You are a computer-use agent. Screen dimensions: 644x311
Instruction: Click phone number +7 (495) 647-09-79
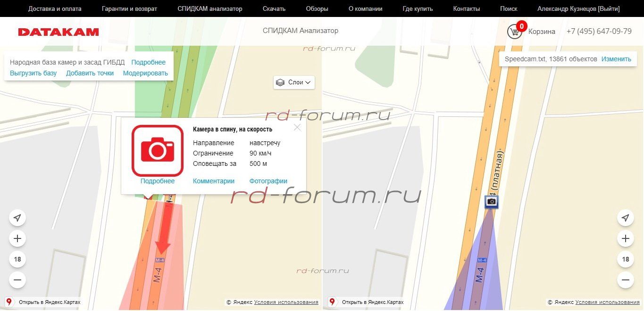pos(599,32)
